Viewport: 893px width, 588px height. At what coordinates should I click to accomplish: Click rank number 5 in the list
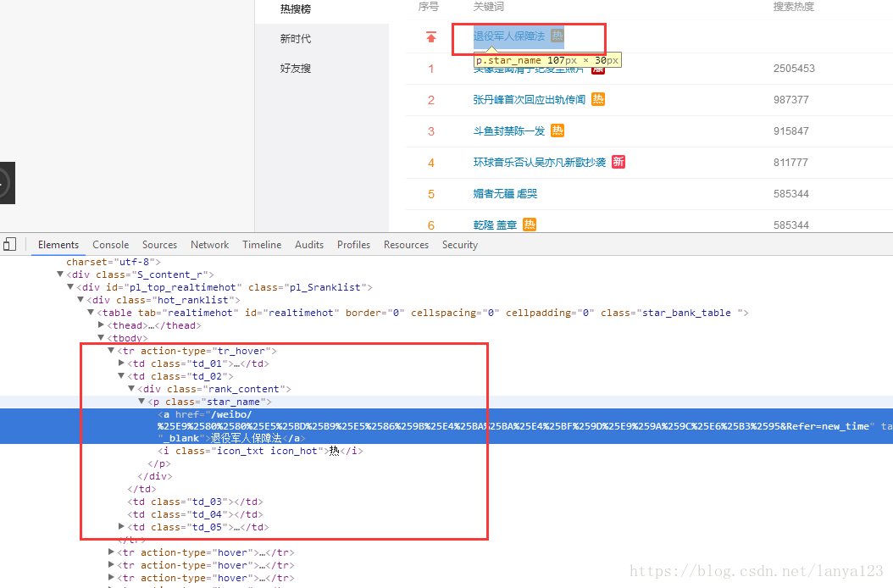[431, 194]
